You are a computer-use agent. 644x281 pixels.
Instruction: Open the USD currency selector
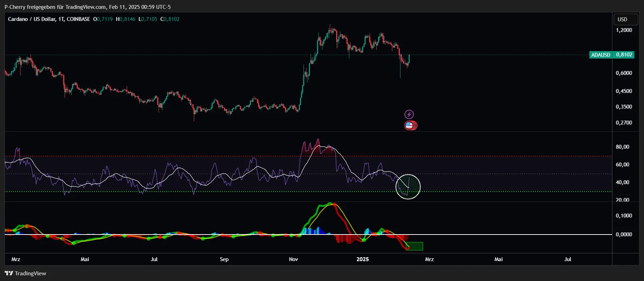pyautogui.click(x=626, y=20)
